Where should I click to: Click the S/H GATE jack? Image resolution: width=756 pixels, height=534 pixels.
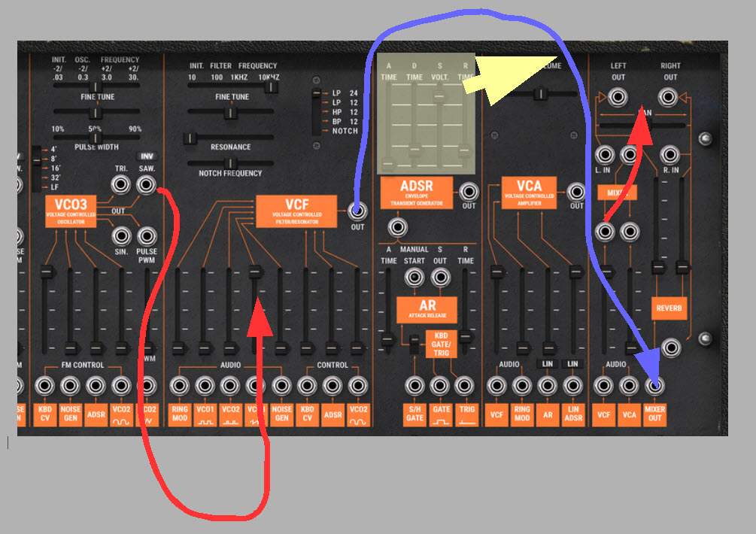coord(414,386)
